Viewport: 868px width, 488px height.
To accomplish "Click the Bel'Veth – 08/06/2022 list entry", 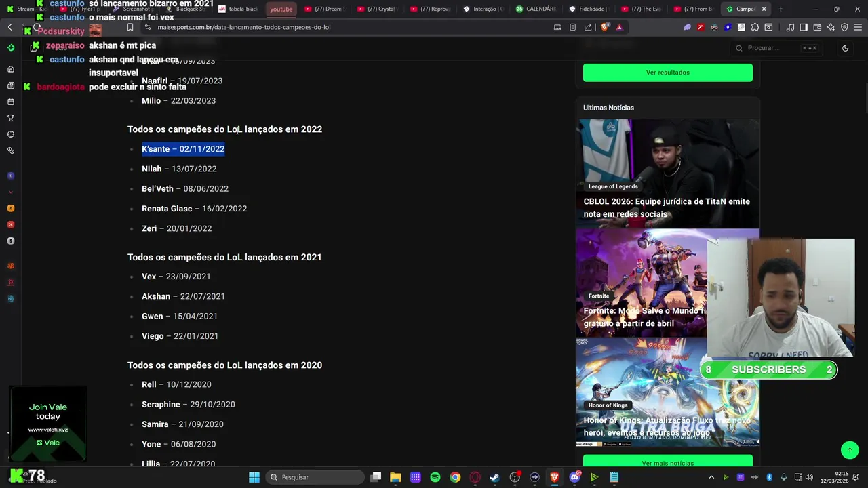I will (x=185, y=188).
